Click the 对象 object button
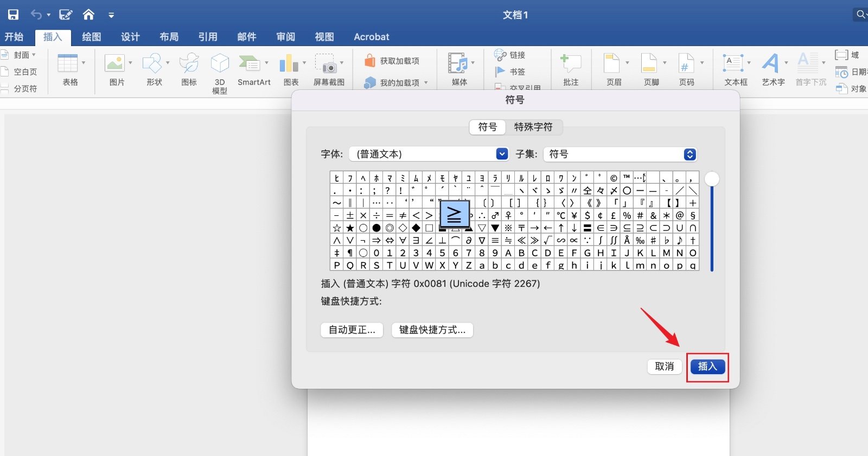 (x=851, y=88)
